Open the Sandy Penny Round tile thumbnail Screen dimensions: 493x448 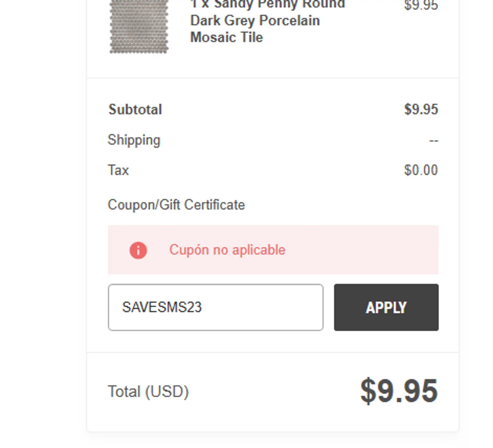(139, 26)
